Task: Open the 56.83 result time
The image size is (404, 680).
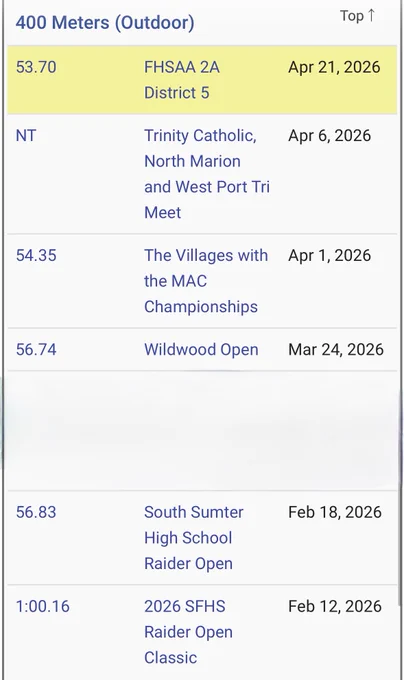Action: [36, 512]
